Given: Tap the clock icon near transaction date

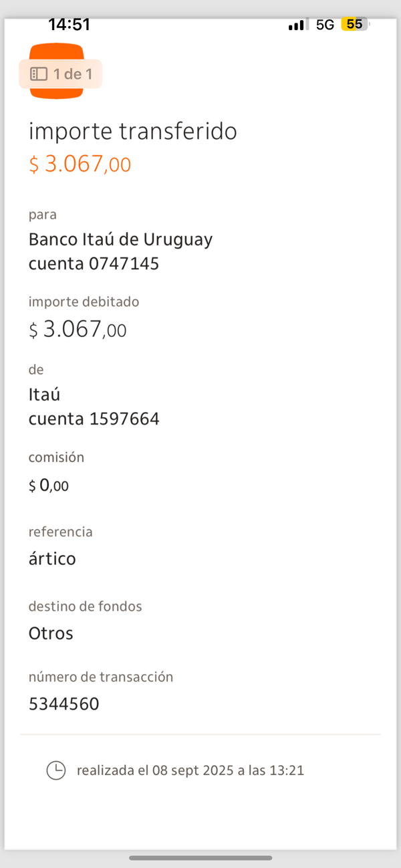Looking at the screenshot, I should 56,770.
